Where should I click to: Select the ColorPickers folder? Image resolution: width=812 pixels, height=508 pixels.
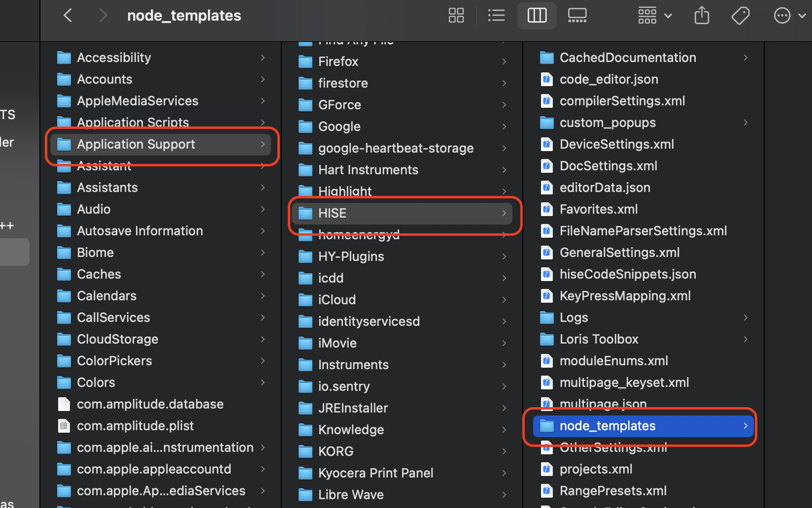(x=161, y=361)
